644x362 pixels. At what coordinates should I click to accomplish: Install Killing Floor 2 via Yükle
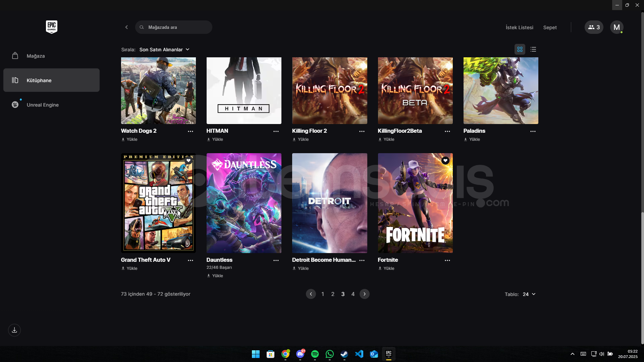pyautogui.click(x=301, y=139)
